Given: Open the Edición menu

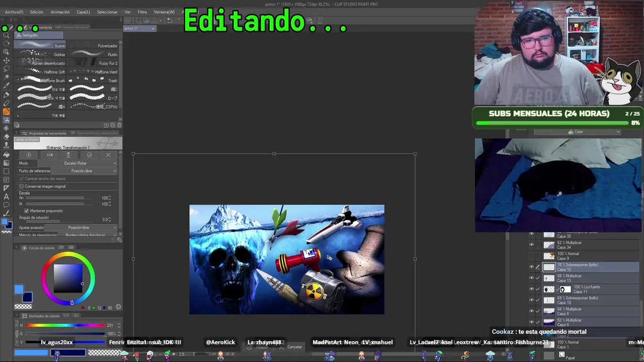Looking at the screenshot, I should point(37,12).
